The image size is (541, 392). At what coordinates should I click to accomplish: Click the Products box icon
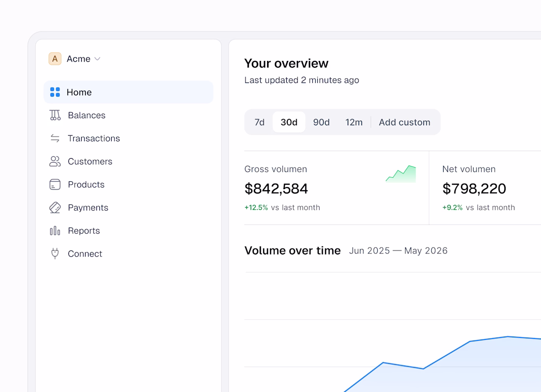55,184
